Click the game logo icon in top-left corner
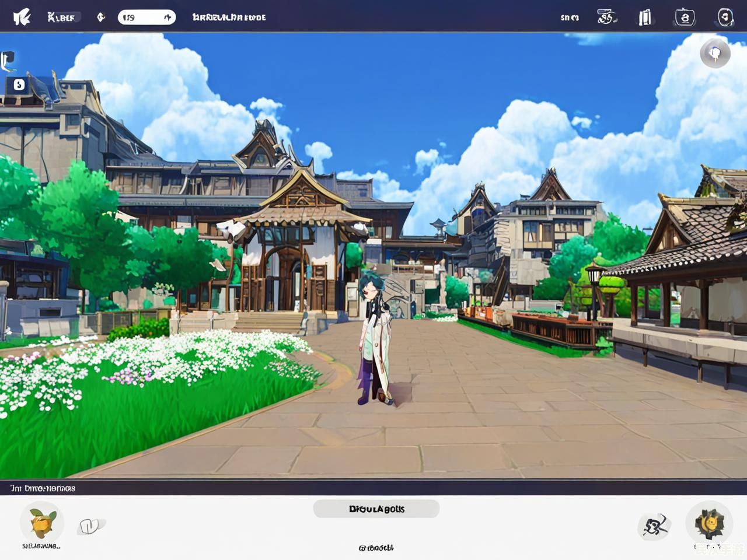The width and height of the screenshot is (747, 560). tap(22, 17)
